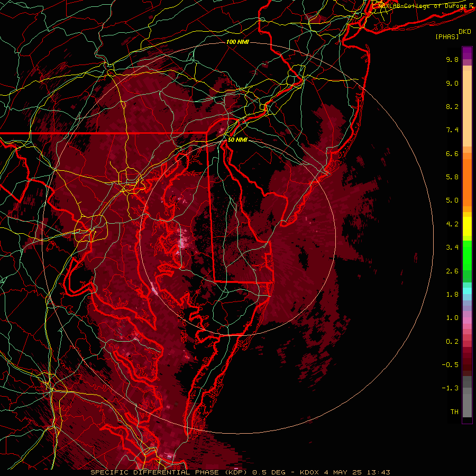476x476 pixels.
Task: Select the 1.8 legend scale value
Action: (x=452, y=295)
